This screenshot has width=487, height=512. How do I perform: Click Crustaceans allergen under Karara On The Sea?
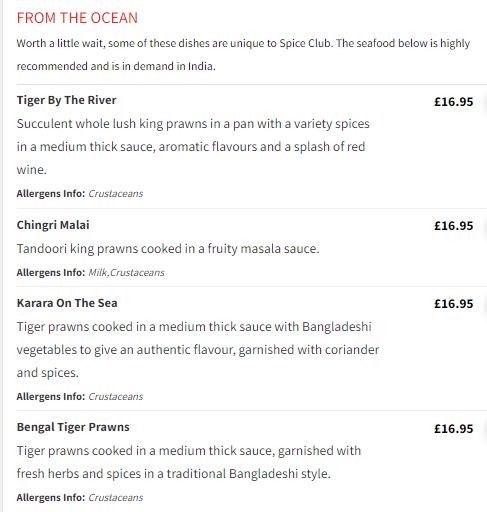(x=116, y=397)
